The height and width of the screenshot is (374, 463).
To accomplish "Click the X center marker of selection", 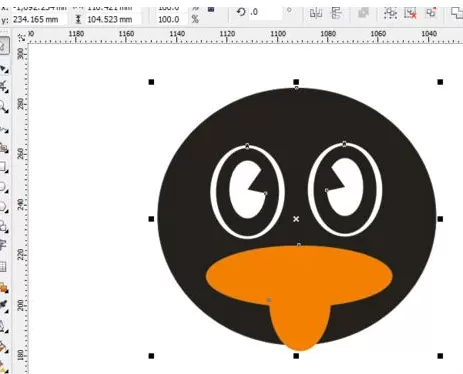I will [296, 219].
